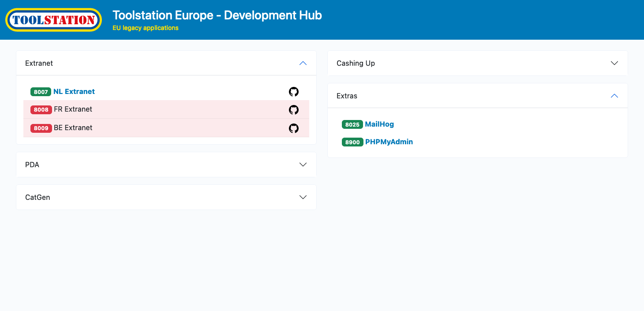The image size is (644, 311).
Task: Click the red 8008 port badge
Action: pyautogui.click(x=41, y=110)
